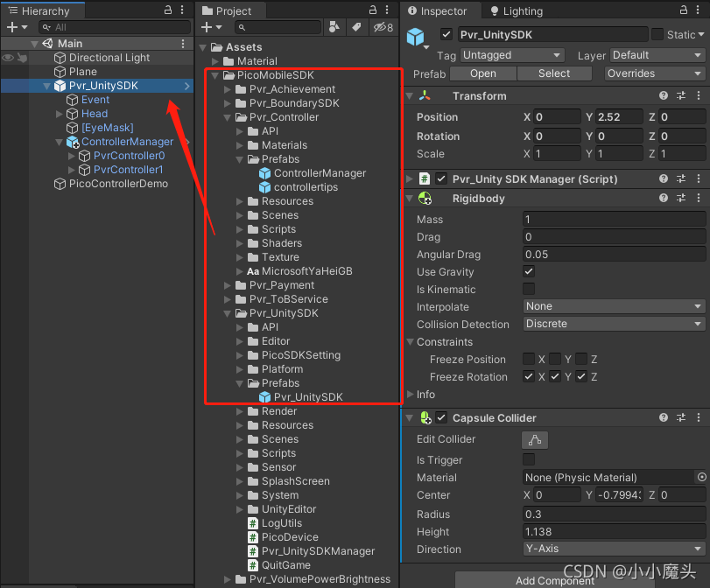Toggle Capsule Collider enabled checkbox

(x=441, y=417)
